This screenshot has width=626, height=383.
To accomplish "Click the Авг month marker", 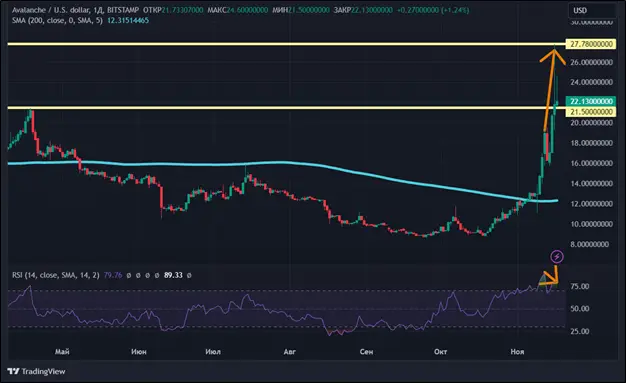I will (289, 352).
